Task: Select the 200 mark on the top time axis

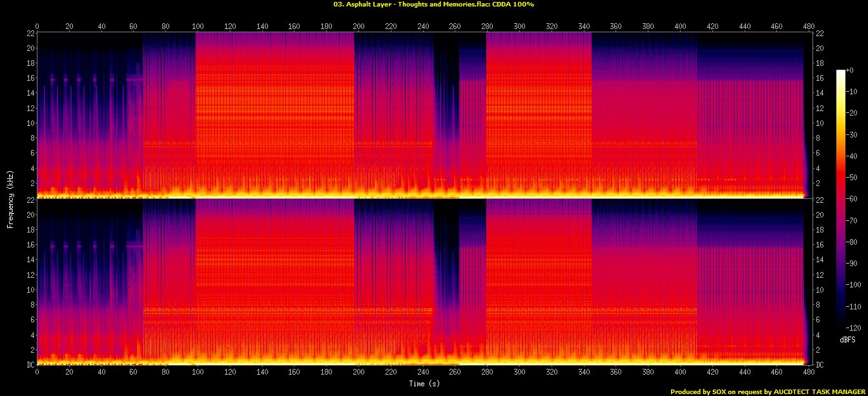Action: [x=358, y=26]
